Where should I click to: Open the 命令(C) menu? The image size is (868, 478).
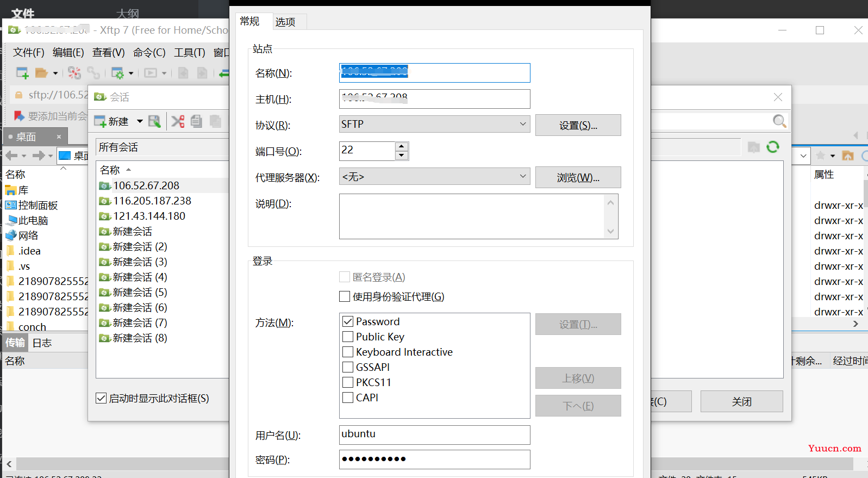[149, 52]
